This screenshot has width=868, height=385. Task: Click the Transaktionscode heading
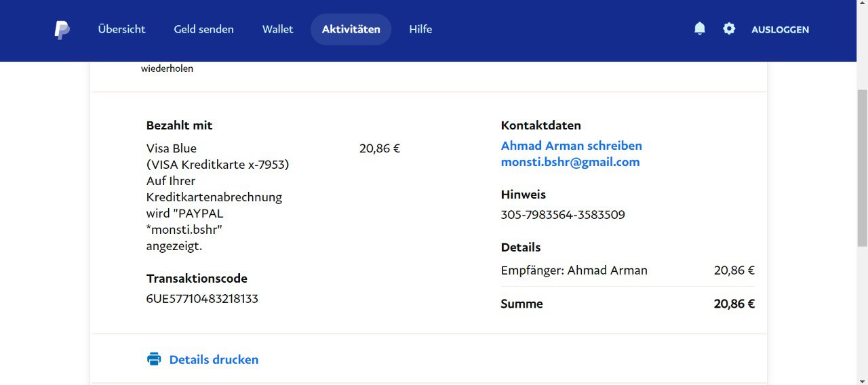pyautogui.click(x=197, y=279)
